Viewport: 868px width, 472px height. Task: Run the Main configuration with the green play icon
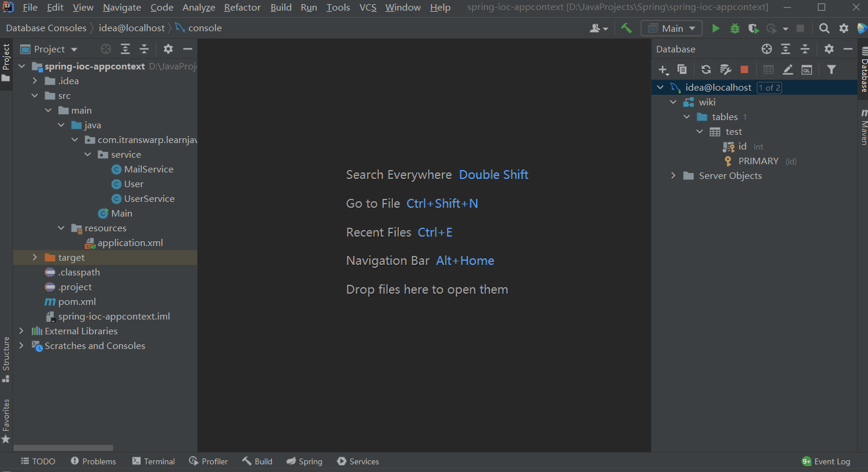(x=716, y=28)
